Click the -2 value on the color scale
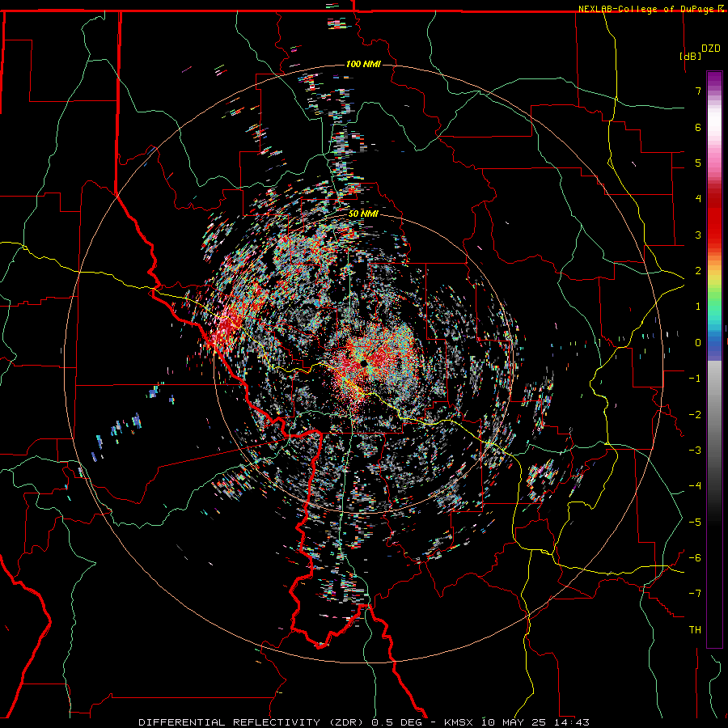The height and width of the screenshot is (728, 728). tap(695, 415)
